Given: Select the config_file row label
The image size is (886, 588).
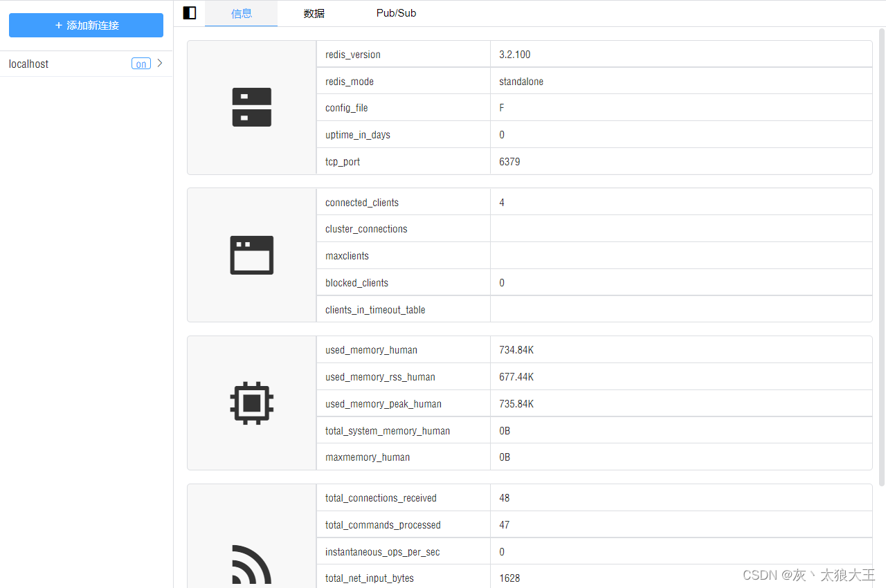Looking at the screenshot, I should pos(347,108).
